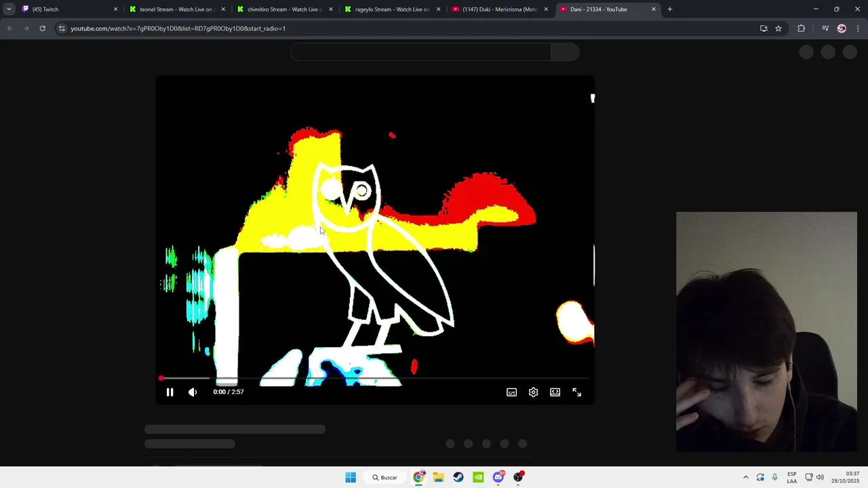Image resolution: width=868 pixels, height=488 pixels.
Task: Install app icon in address bar
Action: (x=764, y=28)
